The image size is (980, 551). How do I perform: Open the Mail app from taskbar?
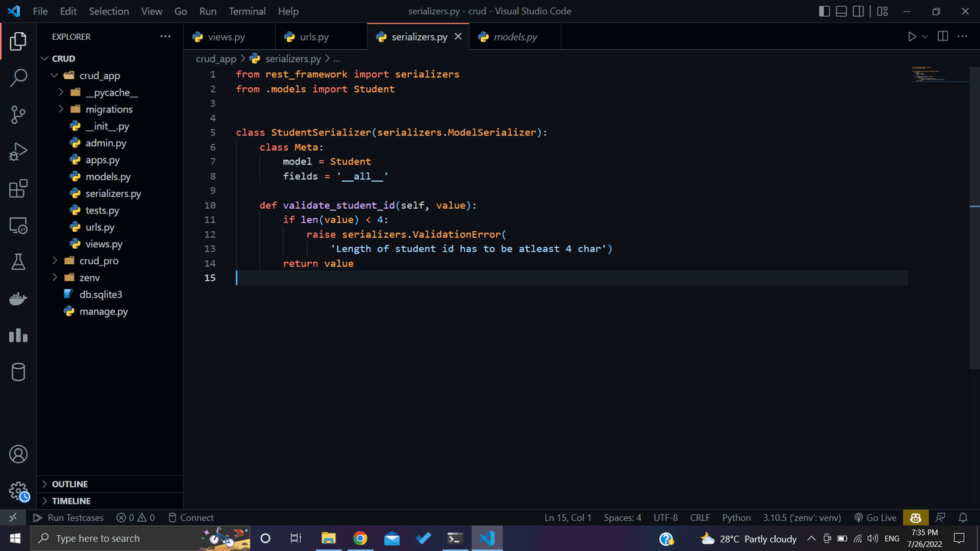tap(392, 539)
